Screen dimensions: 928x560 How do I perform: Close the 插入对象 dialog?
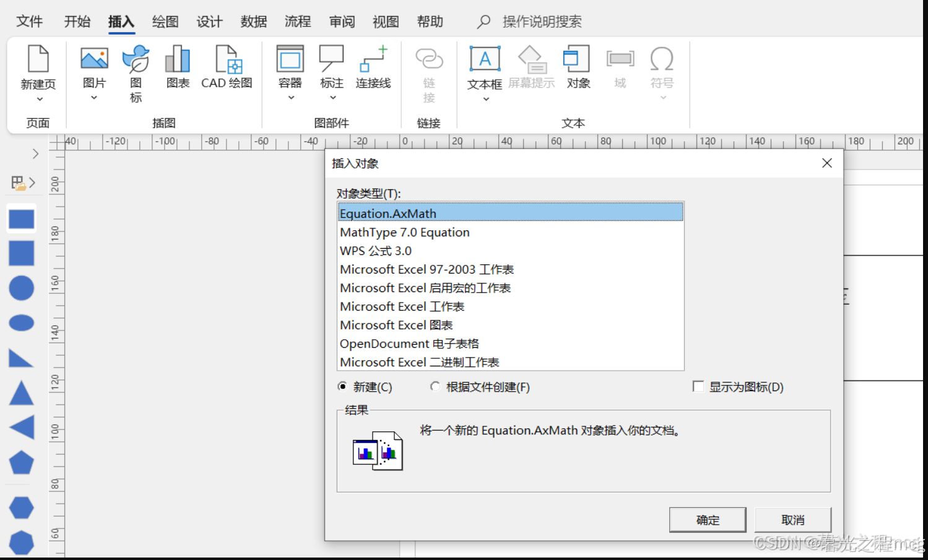[x=827, y=163]
